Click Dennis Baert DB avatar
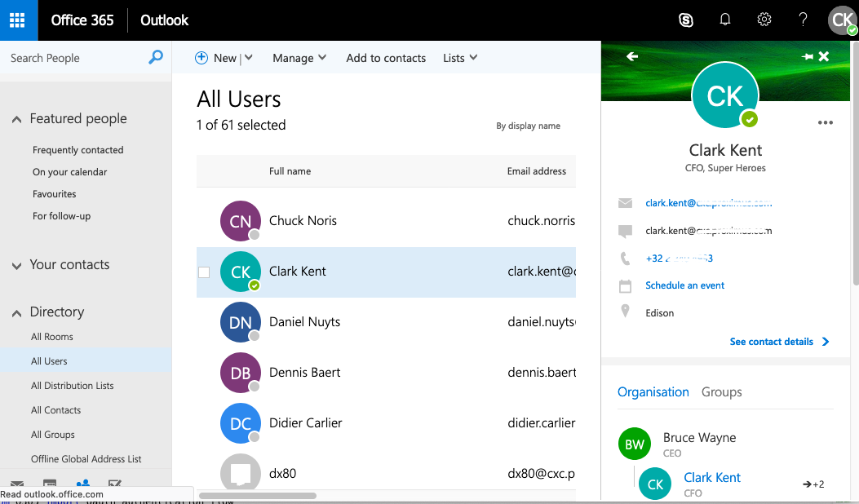The width and height of the screenshot is (859, 504). (240, 373)
